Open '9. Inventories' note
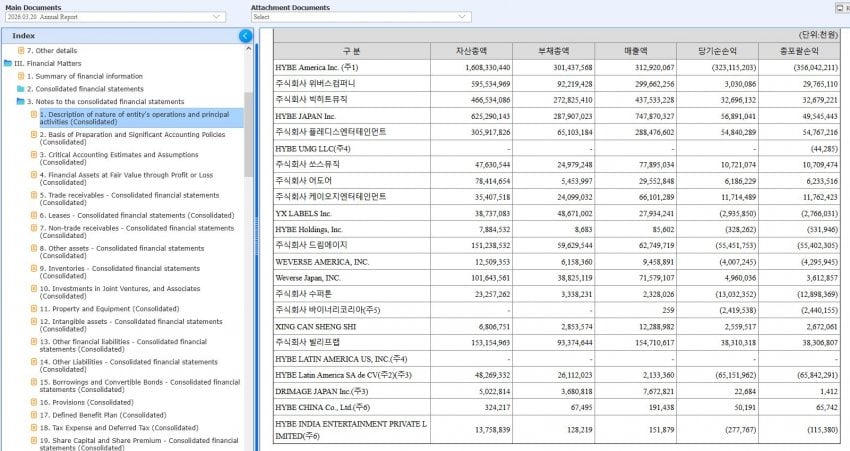Image resolution: width=850 pixels, height=451 pixels. [x=120, y=272]
